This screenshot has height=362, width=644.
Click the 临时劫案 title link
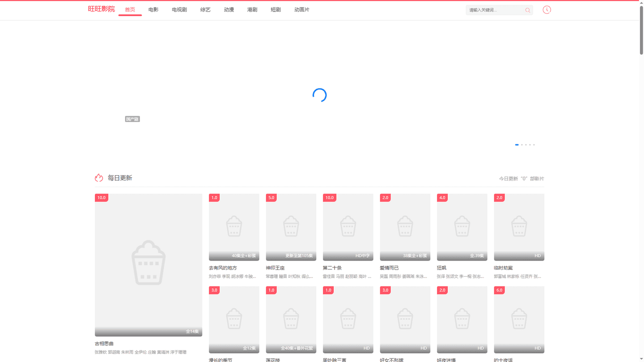(x=503, y=268)
